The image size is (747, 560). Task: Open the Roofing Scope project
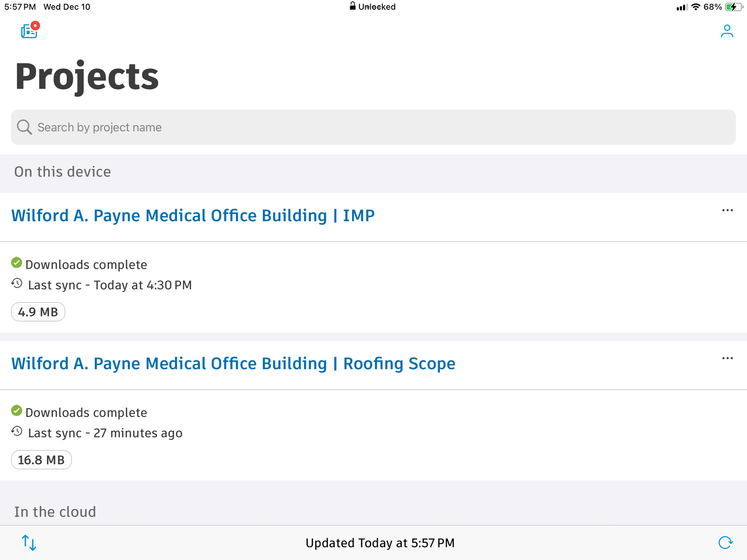pyautogui.click(x=233, y=363)
